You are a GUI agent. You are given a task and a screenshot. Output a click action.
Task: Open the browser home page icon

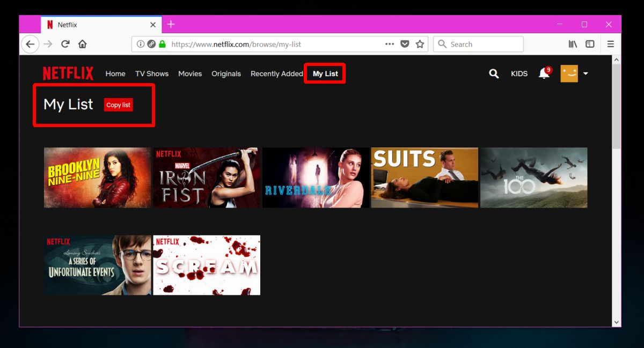pos(82,44)
